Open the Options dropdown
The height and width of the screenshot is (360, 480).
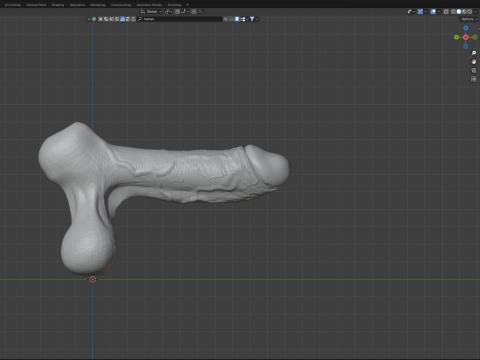(469, 19)
